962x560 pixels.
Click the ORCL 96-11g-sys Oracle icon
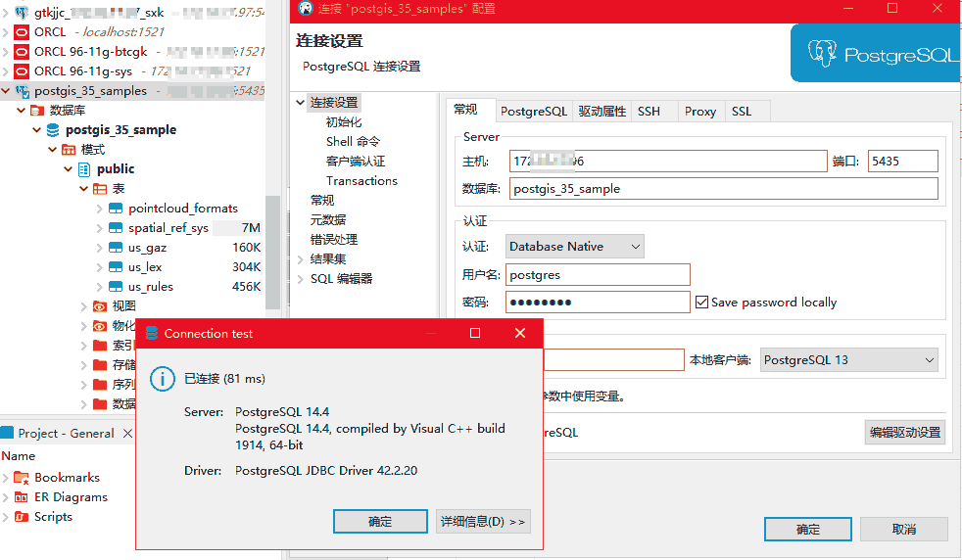click(22, 71)
